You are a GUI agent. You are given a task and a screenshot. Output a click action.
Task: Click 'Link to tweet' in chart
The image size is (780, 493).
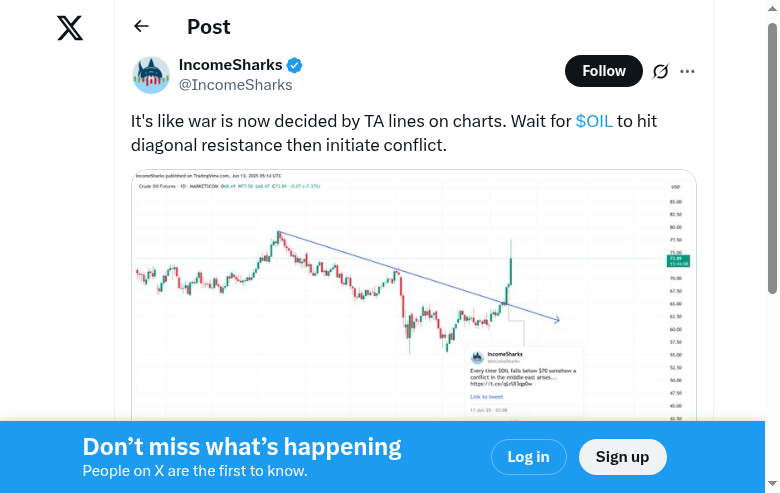tap(488, 396)
